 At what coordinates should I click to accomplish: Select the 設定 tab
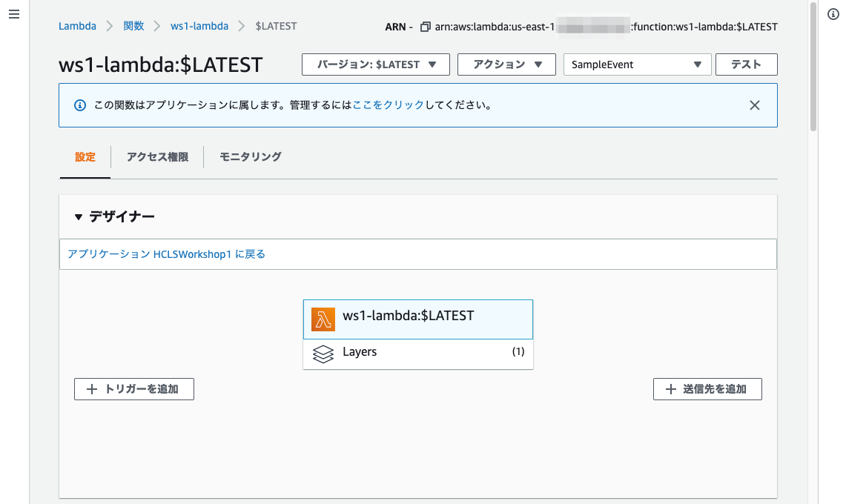pyautogui.click(x=85, y=157)
